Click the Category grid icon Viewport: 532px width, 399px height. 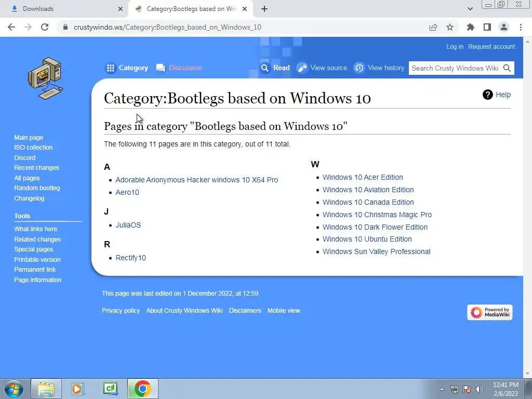[x=110, y=68]
